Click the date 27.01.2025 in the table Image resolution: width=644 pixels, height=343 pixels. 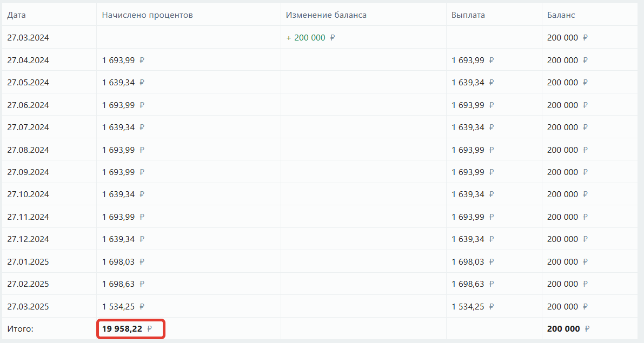(28, 262)
